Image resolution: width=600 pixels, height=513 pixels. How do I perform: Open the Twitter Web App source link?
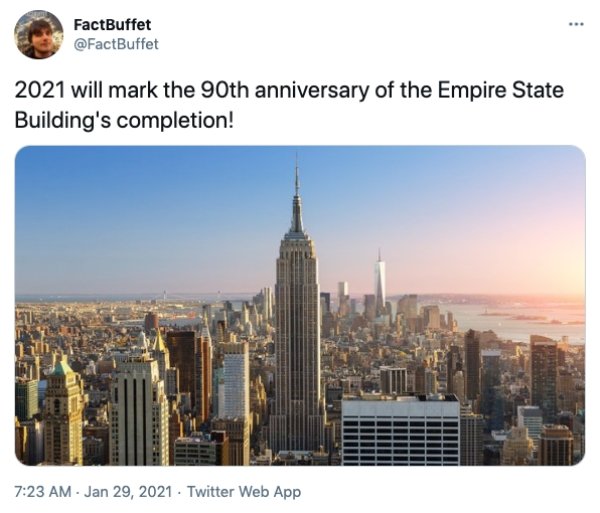coord(244,492)
